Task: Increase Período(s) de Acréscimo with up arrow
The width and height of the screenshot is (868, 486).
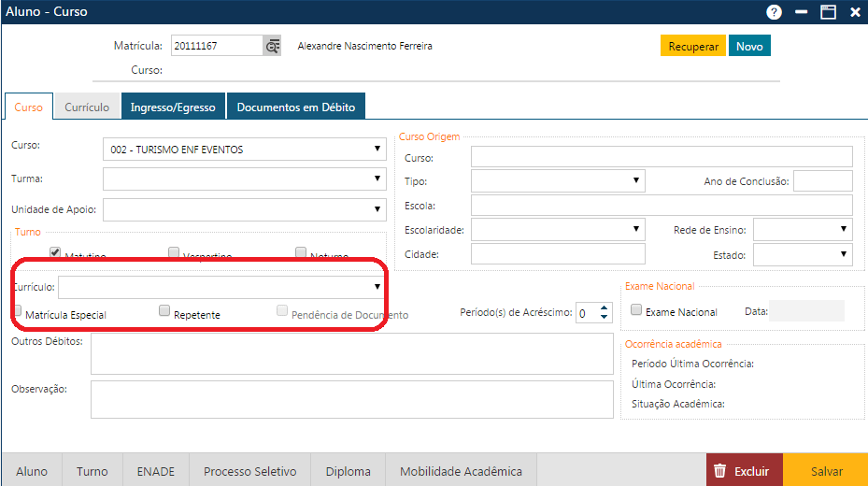Action: [604, 308]
